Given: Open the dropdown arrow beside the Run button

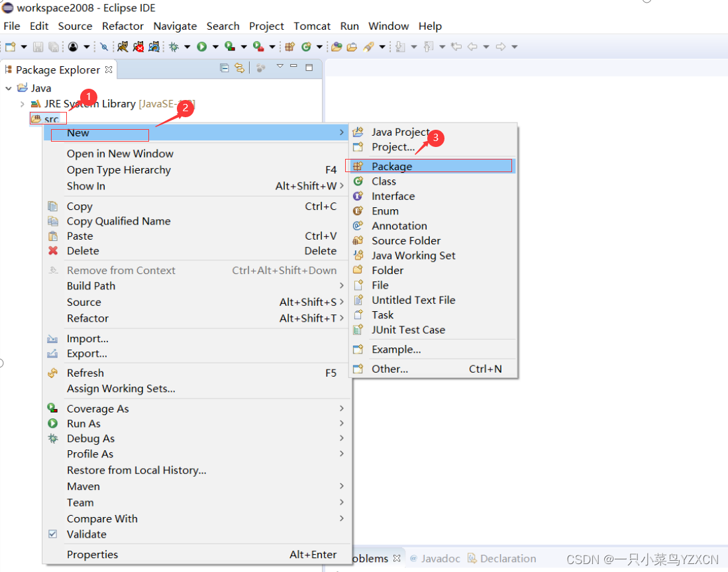Looking at the screenshot, I should pos(215,47).
